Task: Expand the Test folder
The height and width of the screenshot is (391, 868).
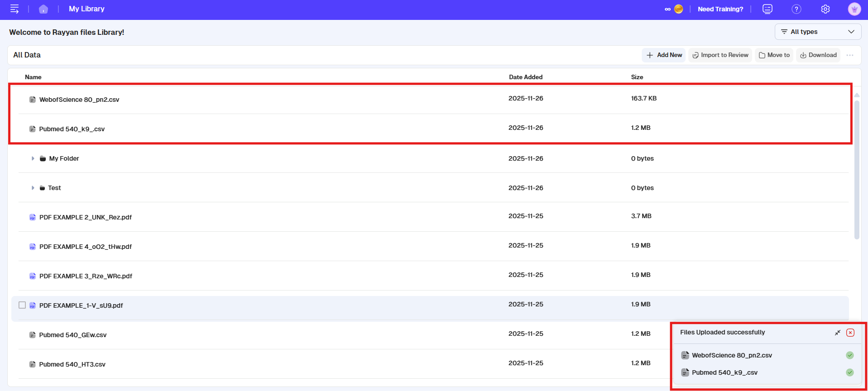Action: click(x=33, y=188)
